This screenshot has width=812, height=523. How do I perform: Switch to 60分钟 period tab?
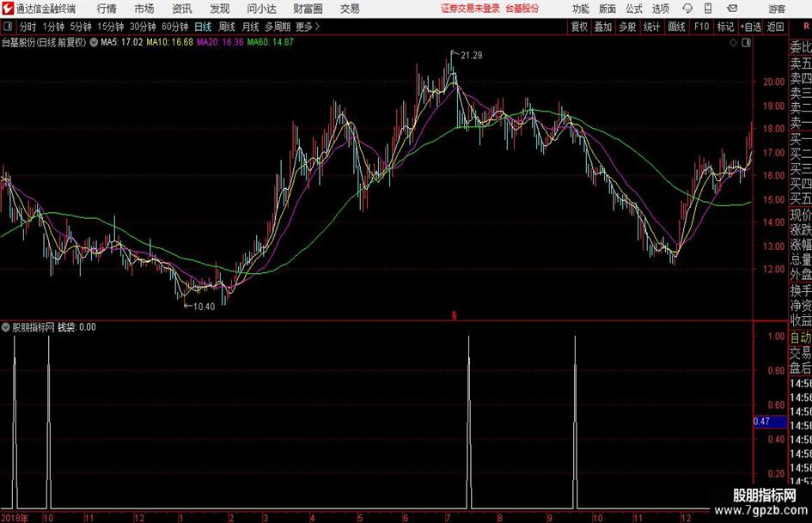click(175, 27)
